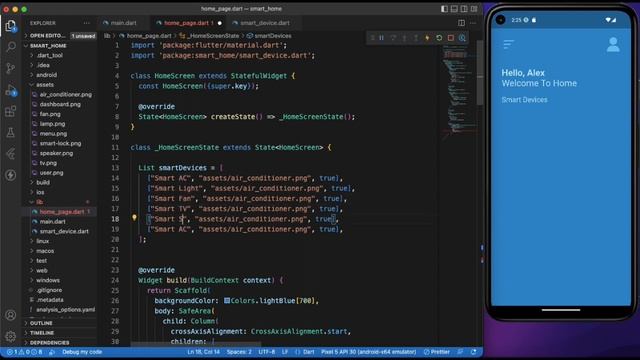Click the Step Into debug button
This screenshot has width=640, height=360.
[404, 38]
